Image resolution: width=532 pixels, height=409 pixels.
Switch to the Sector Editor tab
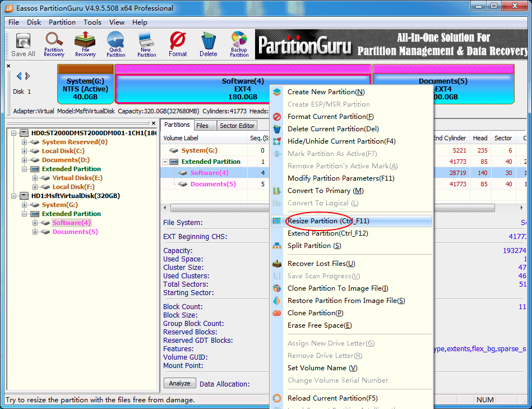[237, 126]
